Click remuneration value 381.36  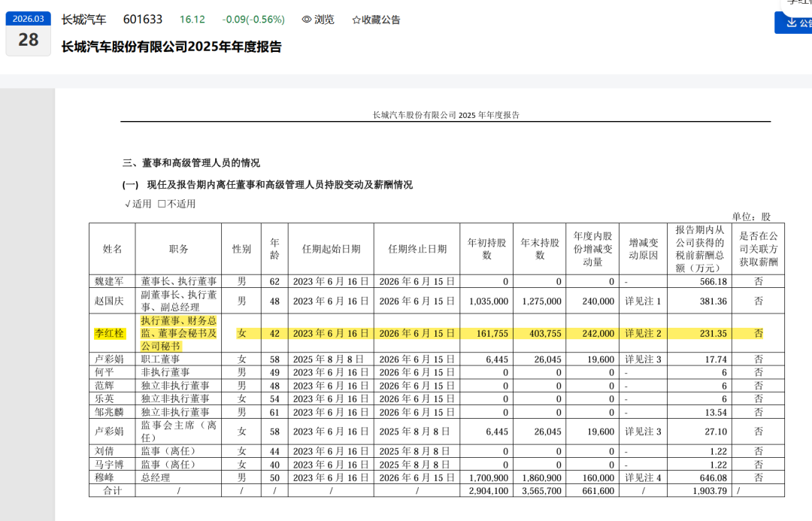tap(714, 301)
